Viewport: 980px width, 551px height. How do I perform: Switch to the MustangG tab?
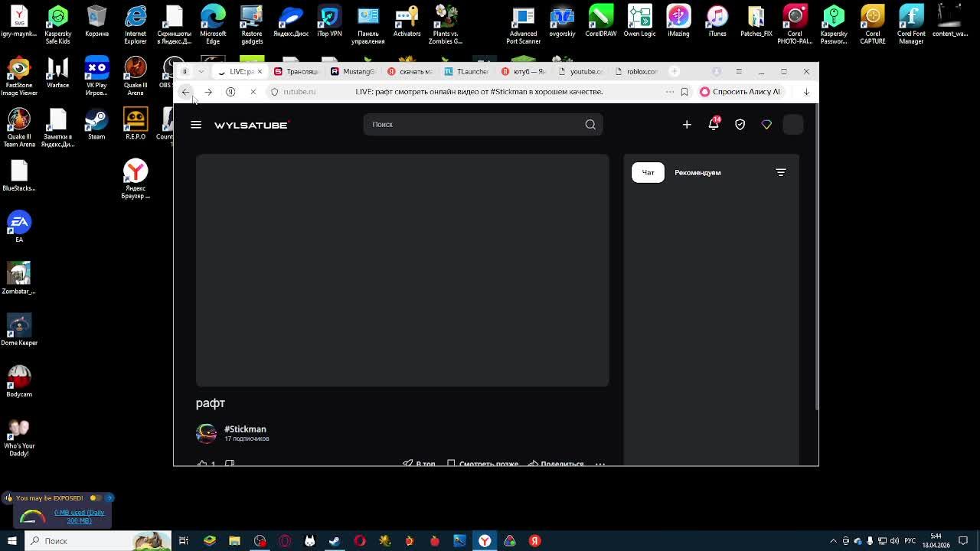coord(353,71)
